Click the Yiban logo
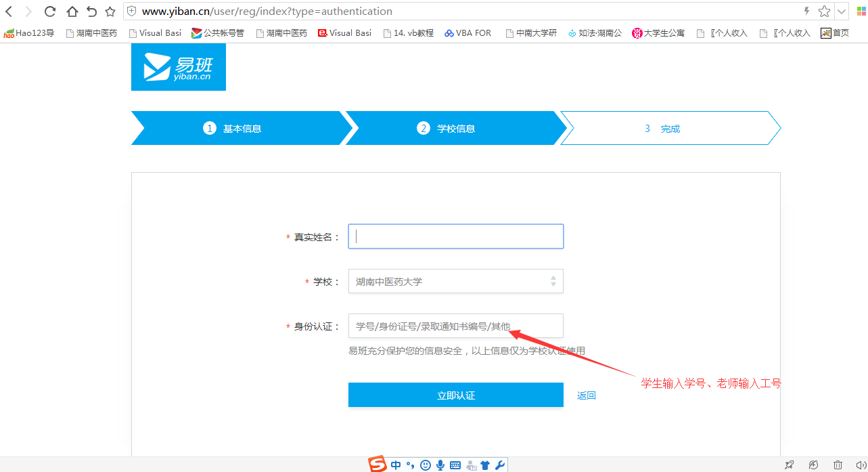 179,68
